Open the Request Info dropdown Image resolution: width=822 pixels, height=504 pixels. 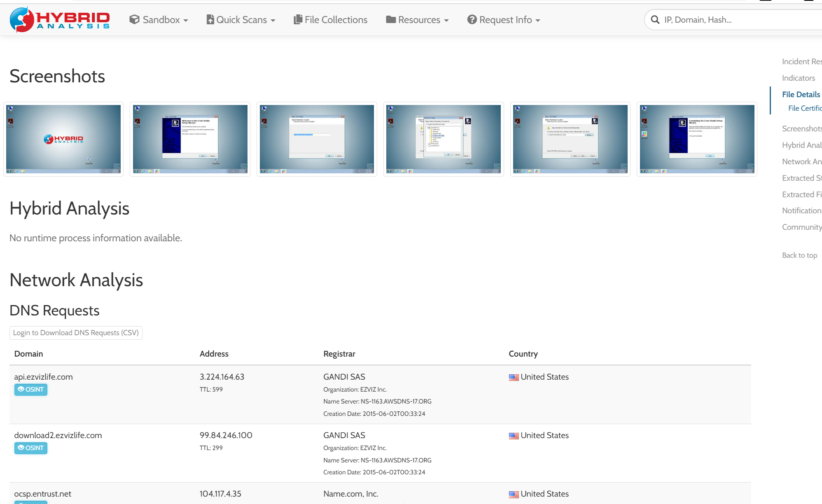pos(504,20)
